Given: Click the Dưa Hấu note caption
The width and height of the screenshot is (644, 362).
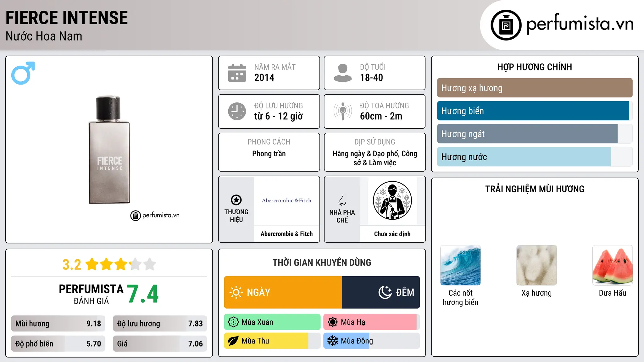Looking at the screenshot, I should point(613,293).
